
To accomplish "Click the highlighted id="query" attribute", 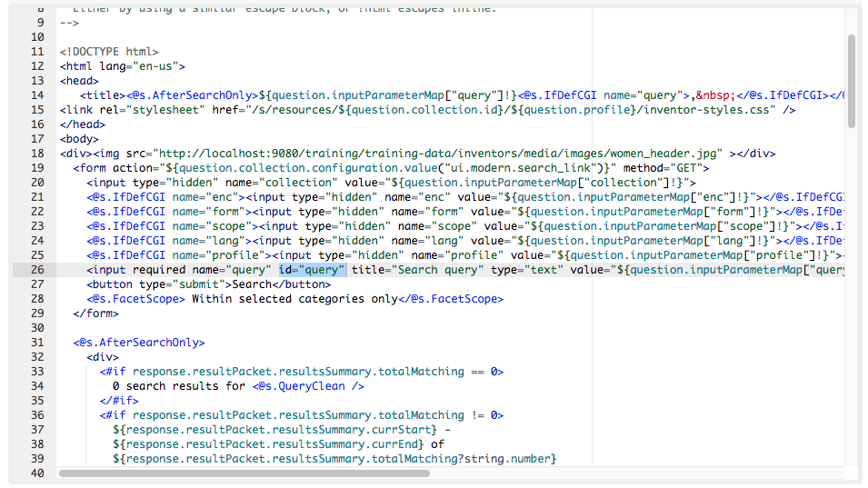I will pyautogui.click(x=312, y=270).
